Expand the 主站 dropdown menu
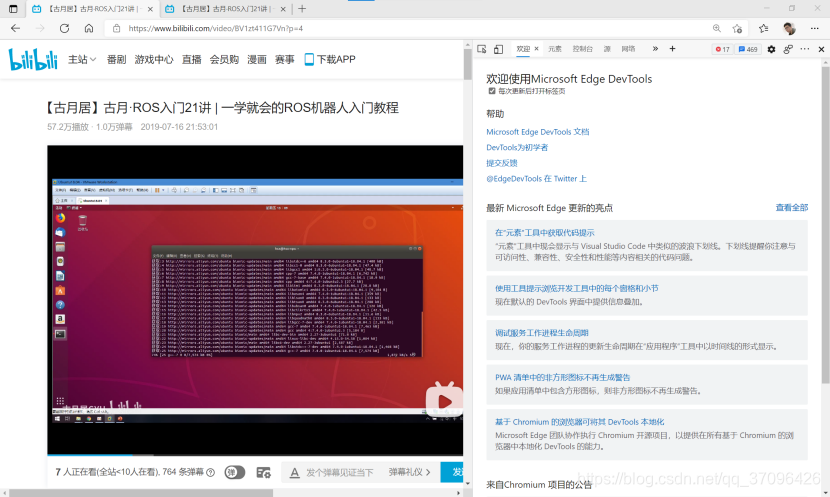Image resolution: width=830 pixels, height=497 pixels. click(x=82, y=59)
